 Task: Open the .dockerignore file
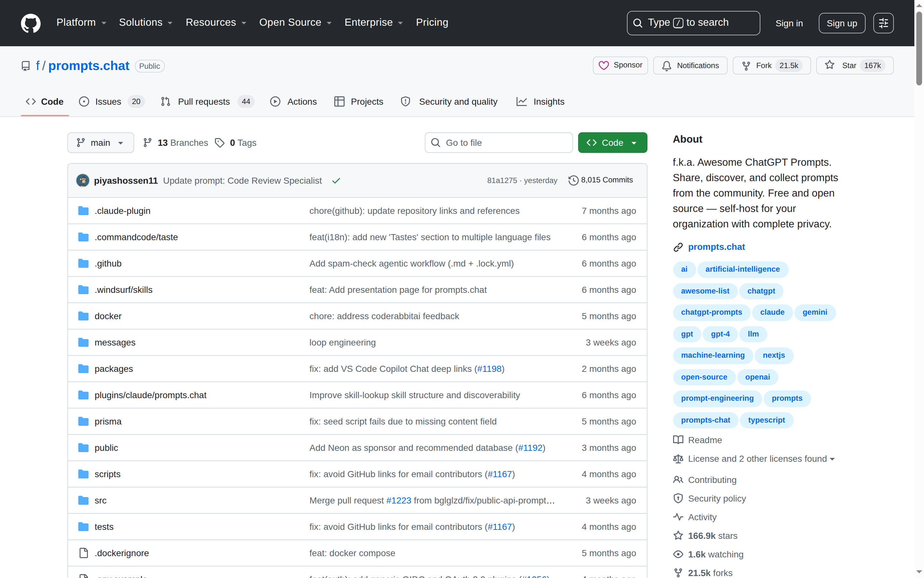coord(122,553)
